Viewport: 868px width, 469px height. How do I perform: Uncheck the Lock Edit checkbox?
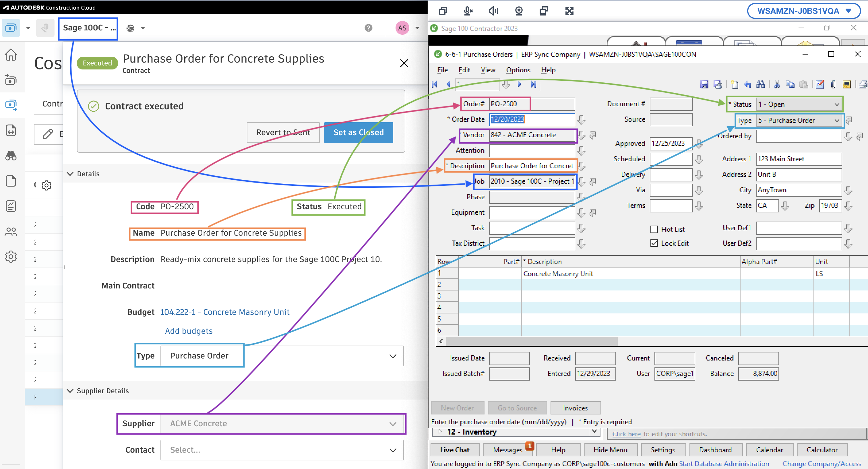(x=654, y=243)
